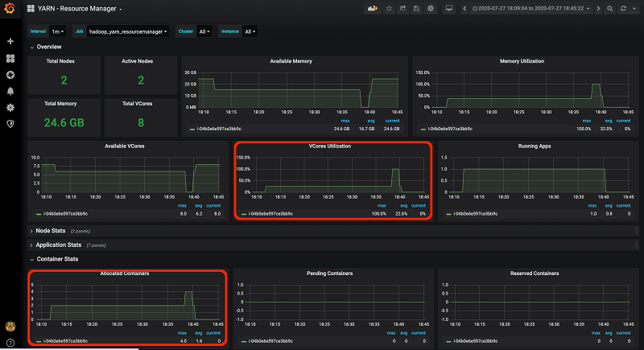Open the Server Admin shield icon
The height and width of the screenshot is (350, 644).
pos(10,123)
